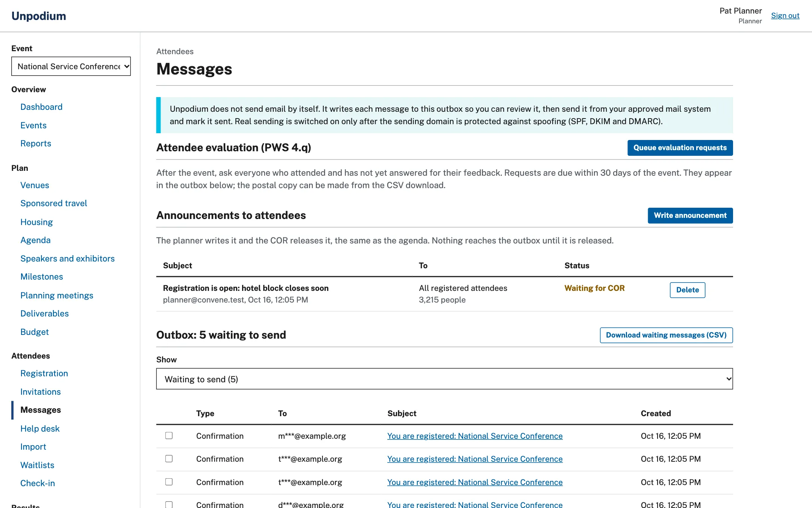Open the Help desk page
The height and width of the screenshot is (508, 812).
40,429
